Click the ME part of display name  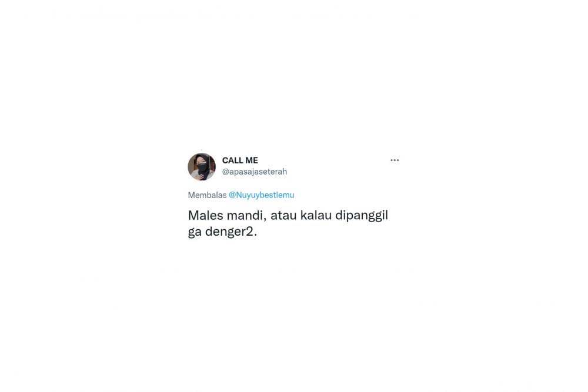click(x=251, y=160)
